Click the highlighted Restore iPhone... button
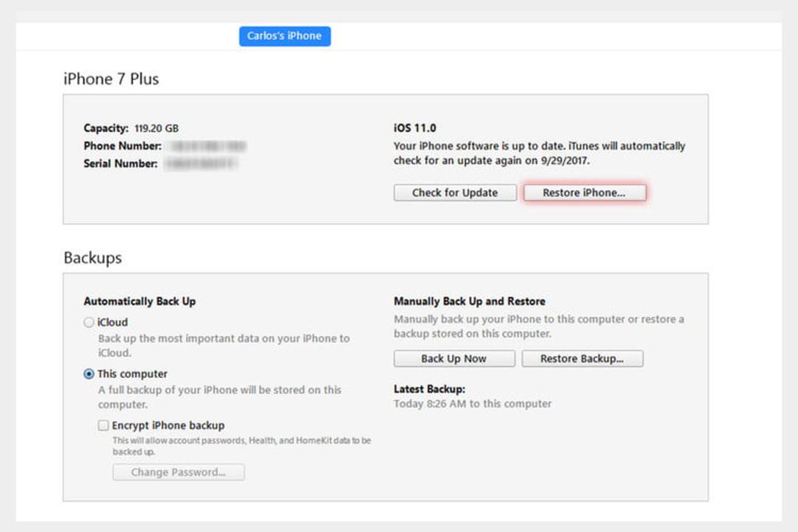This screenshot has height=532, width=798. pos(584,193)
